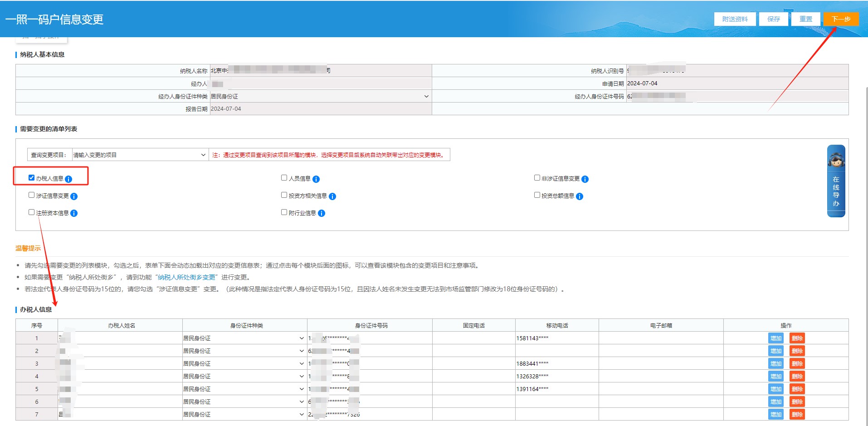Click 删除 button in row 6

(x=797, y=402)
